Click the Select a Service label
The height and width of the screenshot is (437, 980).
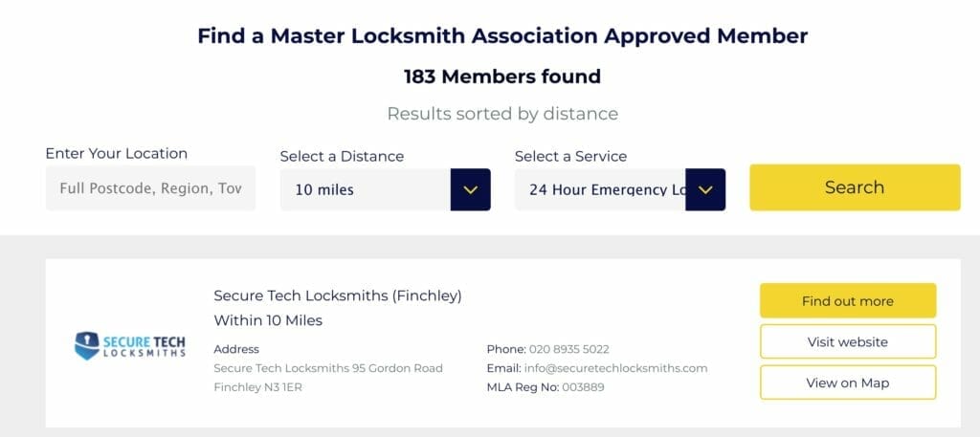tap(570, 156)
